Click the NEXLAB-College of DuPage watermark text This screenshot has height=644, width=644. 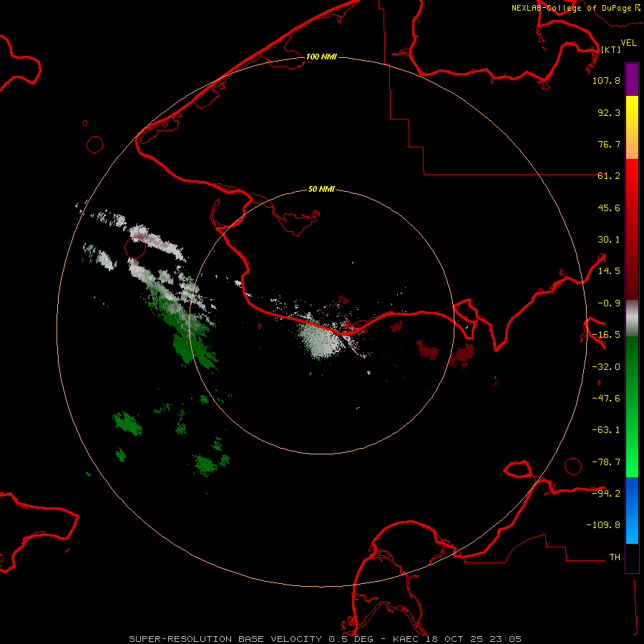click(x=575, y=8)
